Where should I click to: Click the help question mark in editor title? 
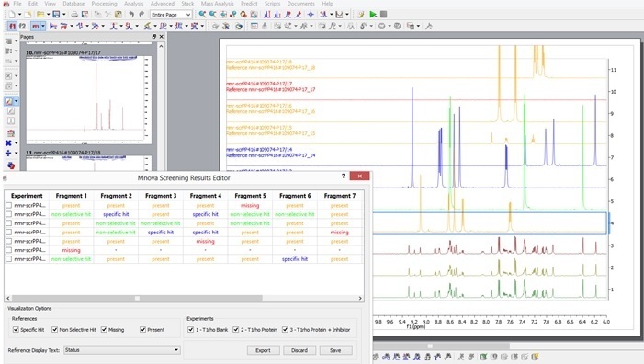(344, 176)
